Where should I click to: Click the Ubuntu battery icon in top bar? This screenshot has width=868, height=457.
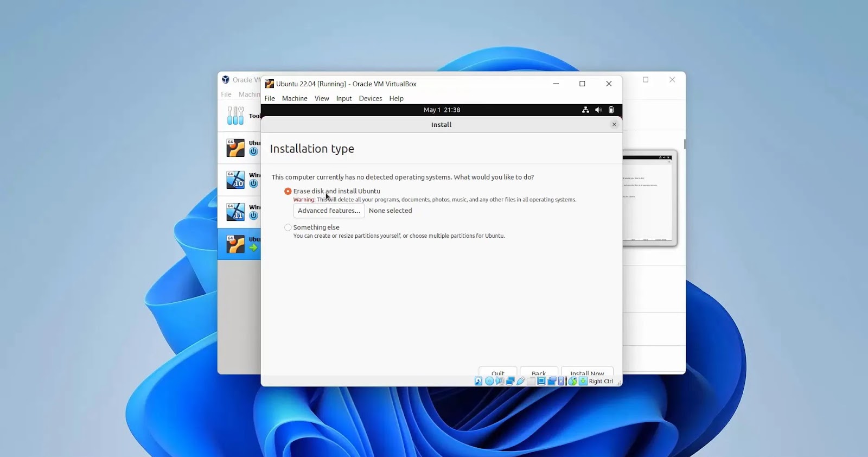[611, 110]
